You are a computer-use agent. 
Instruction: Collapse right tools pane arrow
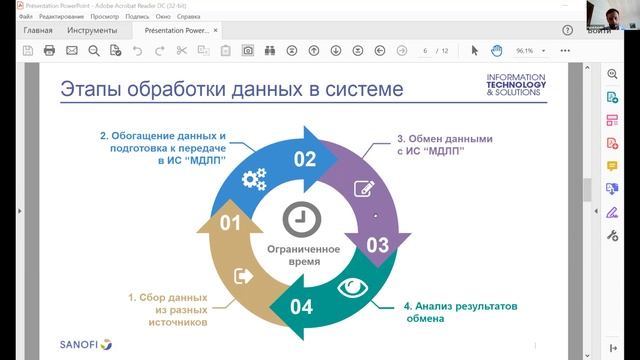(596, 211)
